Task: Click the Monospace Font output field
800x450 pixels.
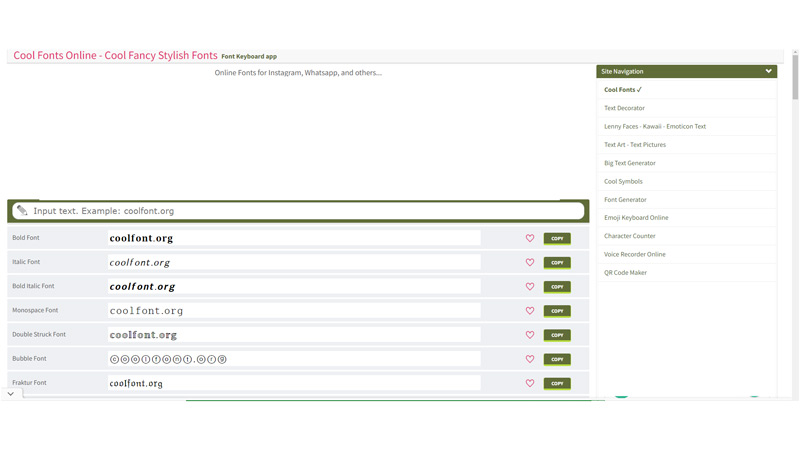Action: (x=294, y=310)
